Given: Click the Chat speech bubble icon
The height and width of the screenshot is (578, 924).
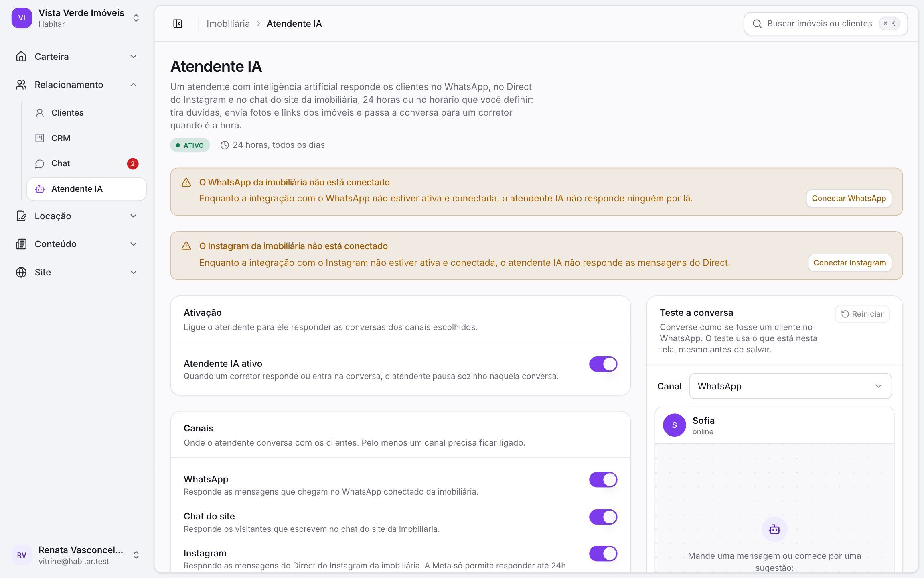Looking at the screenshot, I should (x=40, y=163).
